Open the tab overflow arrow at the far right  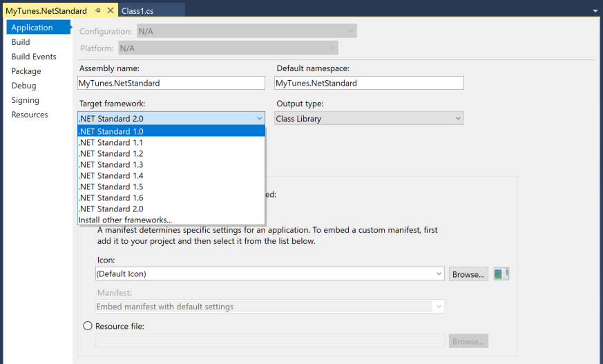click(595, 11)
